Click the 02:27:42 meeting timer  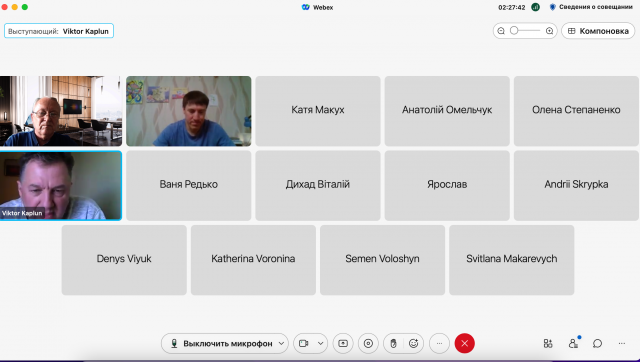tap(511, 7)
